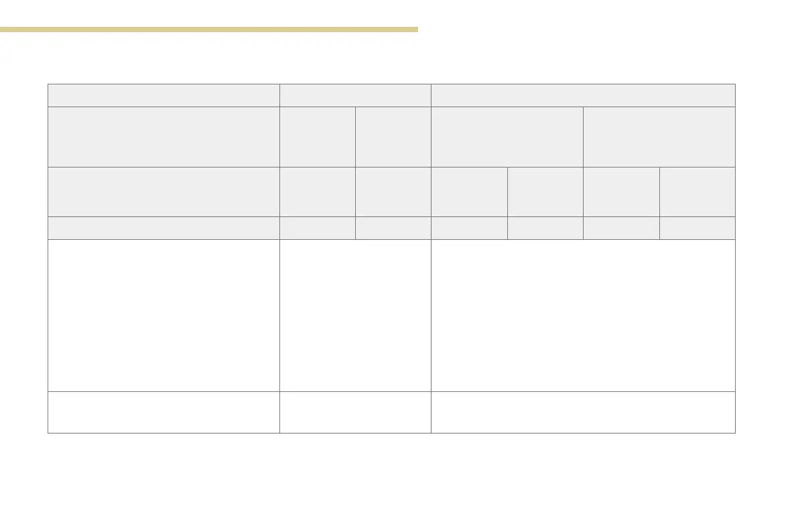Click the thin fourth-row gray cell in first column
This screenshot has width=798, height=532.
click(x=163, y=228)
